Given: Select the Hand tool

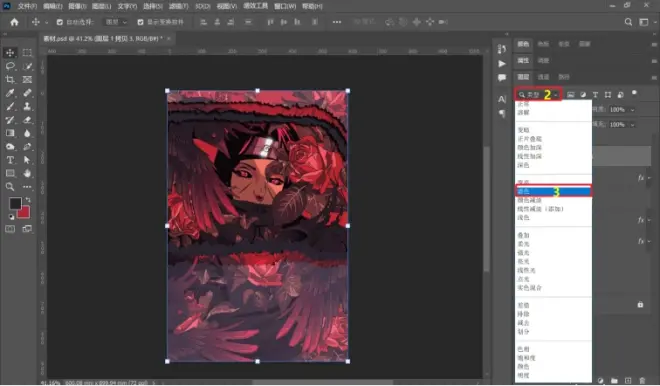Looking at the screenshot, I should point(27,173).
